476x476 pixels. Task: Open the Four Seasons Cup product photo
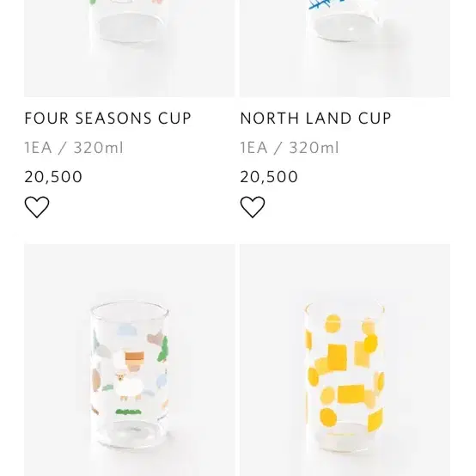coord(130,49)
